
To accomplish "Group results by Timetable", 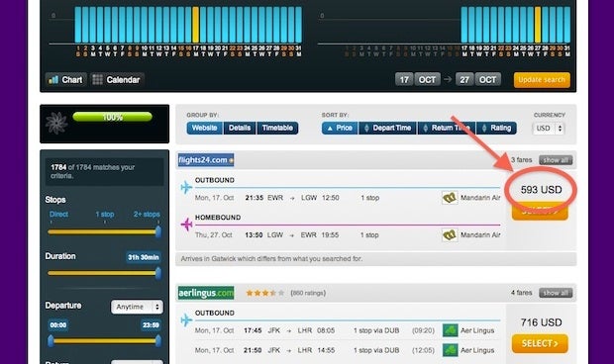I will [277, 128].
